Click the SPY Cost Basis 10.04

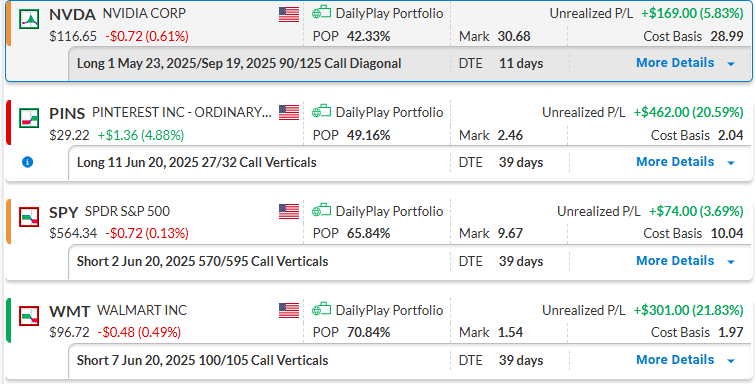(727, 234)
